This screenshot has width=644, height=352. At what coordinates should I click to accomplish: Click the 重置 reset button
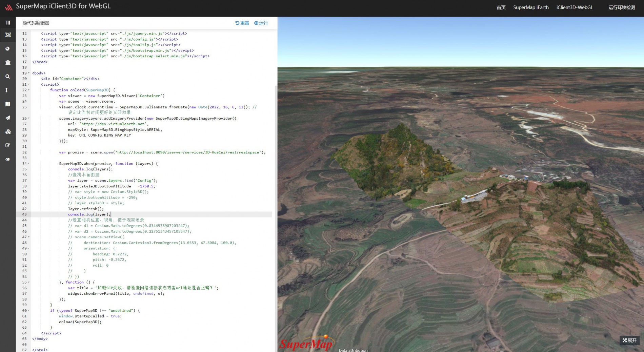242,23
